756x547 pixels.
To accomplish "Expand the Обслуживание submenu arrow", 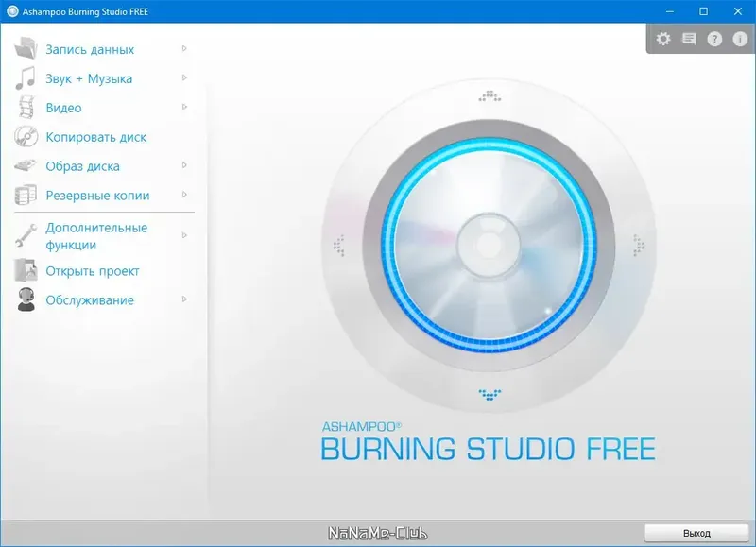I will pyautogui.click(x=184, y=299).
